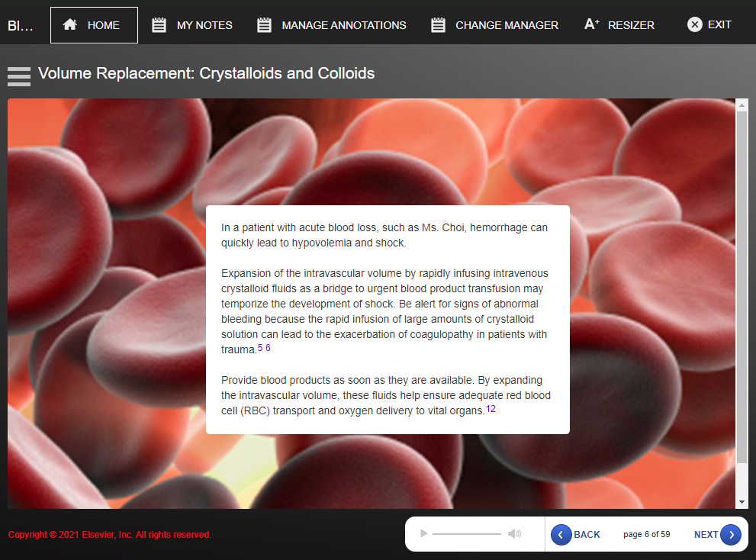
Task: Expand the hamburger menu beside the page title
Action: pos(19,76)
